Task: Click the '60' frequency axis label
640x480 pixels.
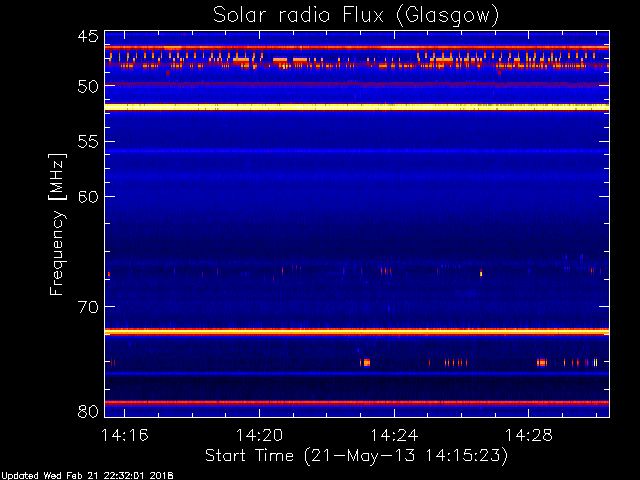Action: pyautogui.click(x=88, y=197)
